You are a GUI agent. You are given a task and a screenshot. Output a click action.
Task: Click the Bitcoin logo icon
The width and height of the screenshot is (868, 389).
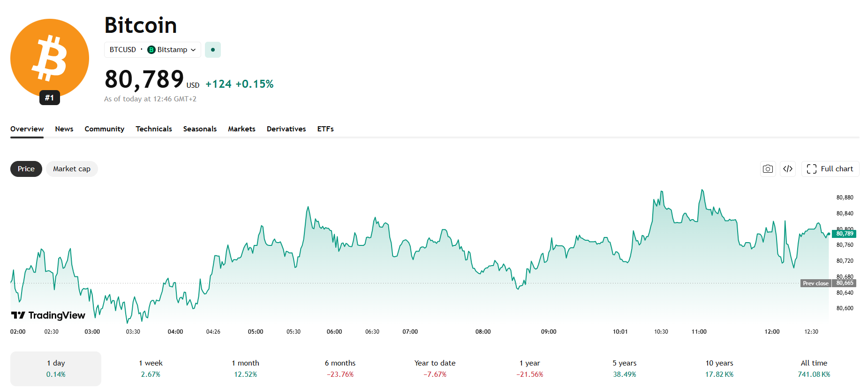click(x=50, y=58)
